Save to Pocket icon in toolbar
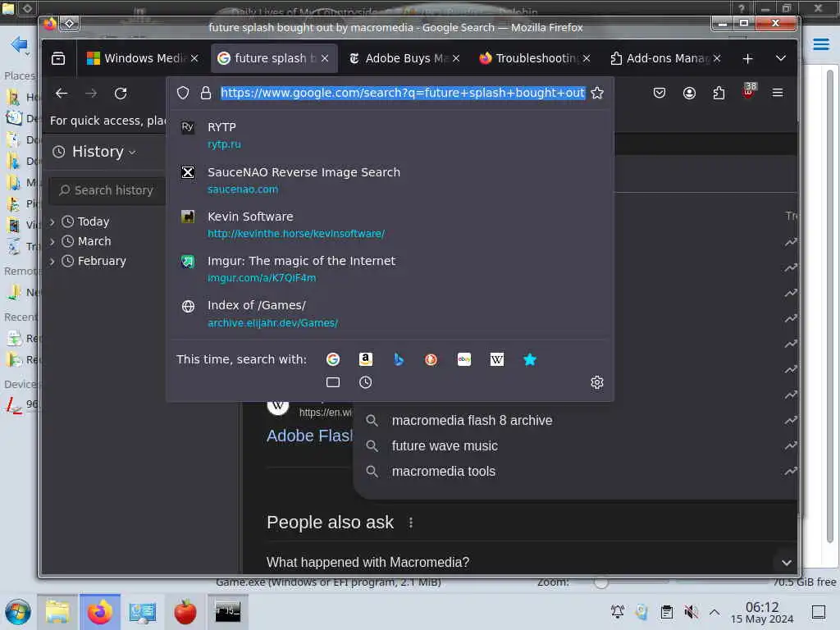The width and height of the screenshot is (840, 630). click(x=660, y=94)
